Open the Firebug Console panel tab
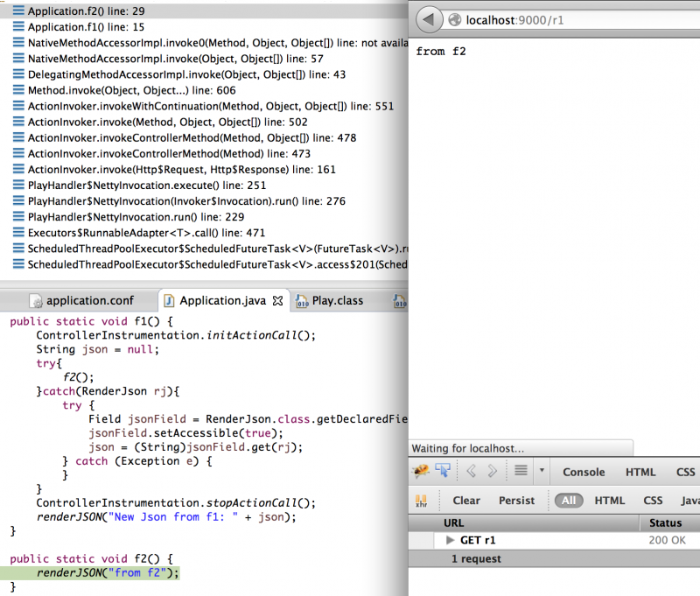The height and width of the screenshot is (596, 700). [x=584, y=472]
